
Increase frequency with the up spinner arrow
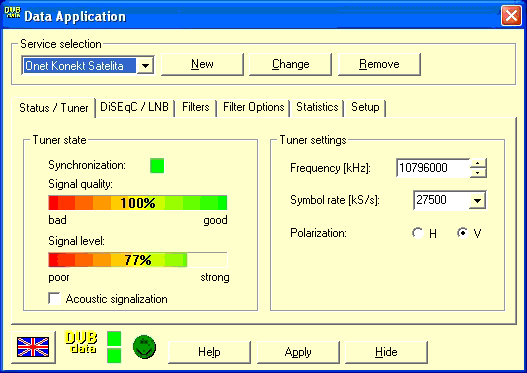(478, 164)
